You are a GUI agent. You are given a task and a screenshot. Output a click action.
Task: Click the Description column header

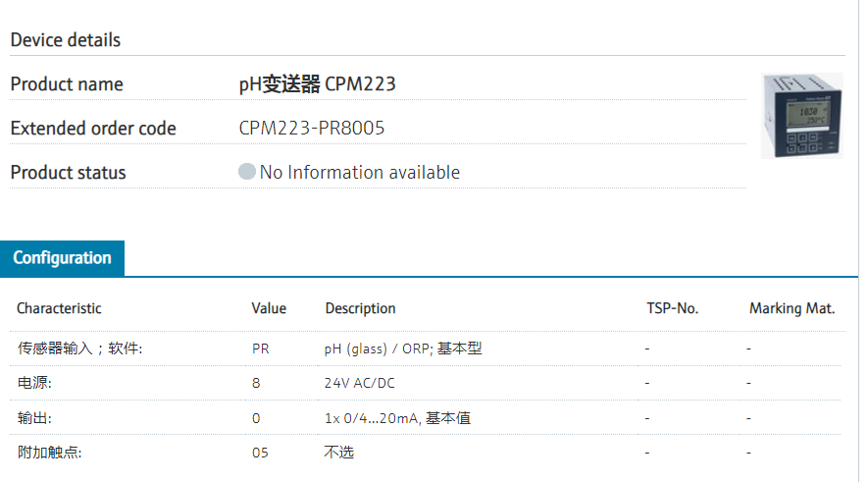pos(360,308)
